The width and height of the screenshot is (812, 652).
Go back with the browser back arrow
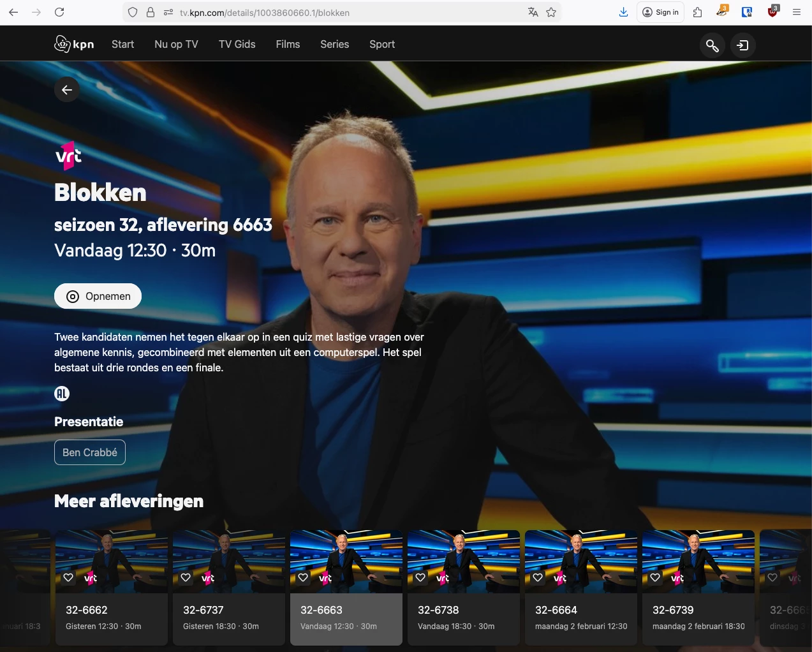(13, 12)
